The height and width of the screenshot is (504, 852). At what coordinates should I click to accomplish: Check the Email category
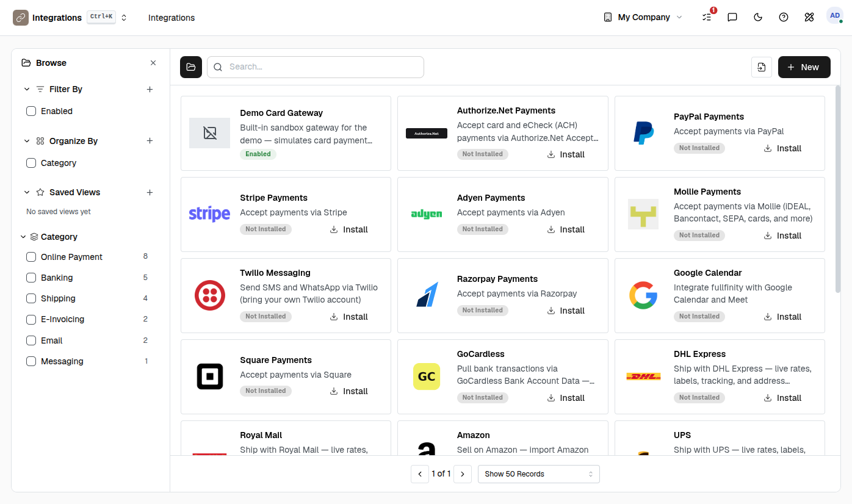pos(31,340)
